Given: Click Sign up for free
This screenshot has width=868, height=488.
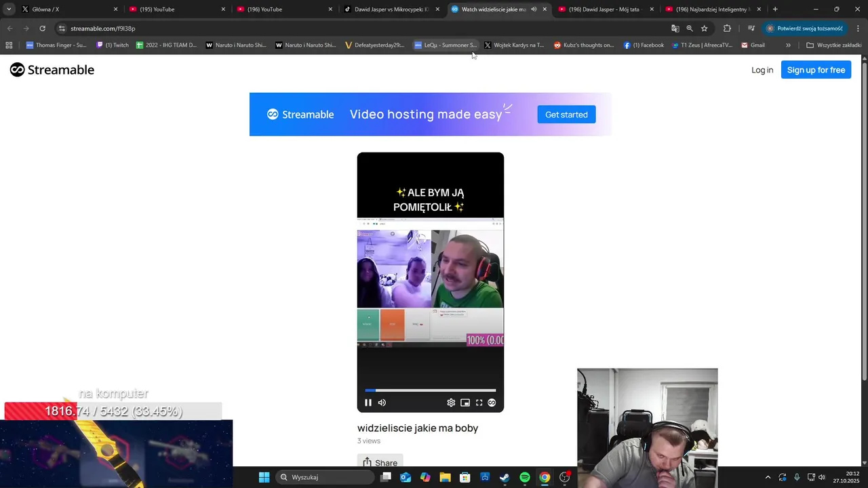Looking at the screenshot, I should [816, 70].
